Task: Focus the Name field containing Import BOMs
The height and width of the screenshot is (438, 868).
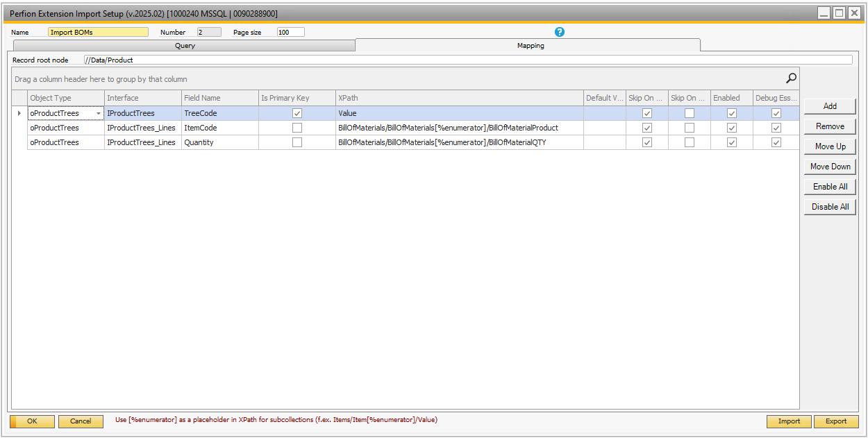Action: pos(98,32)
